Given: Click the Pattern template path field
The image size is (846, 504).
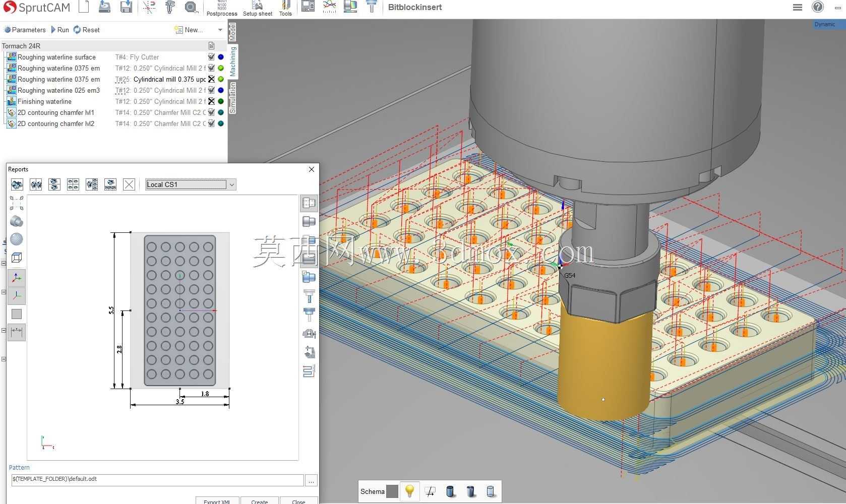Looking at the screenshot, I should [x=157, y=479].
